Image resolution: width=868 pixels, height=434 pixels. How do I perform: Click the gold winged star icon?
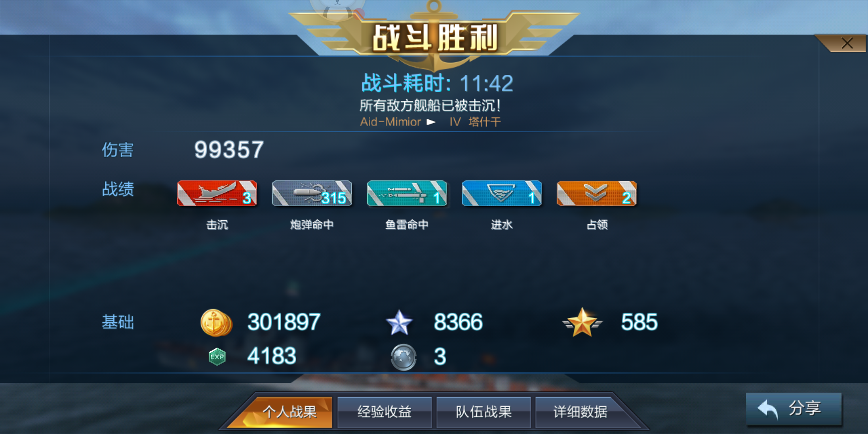(x=582, y=322)
